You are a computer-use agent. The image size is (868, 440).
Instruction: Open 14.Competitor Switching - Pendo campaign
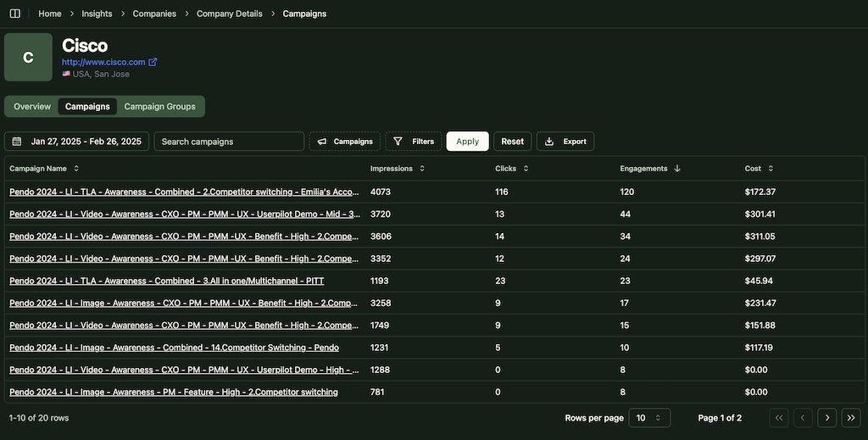174,348
